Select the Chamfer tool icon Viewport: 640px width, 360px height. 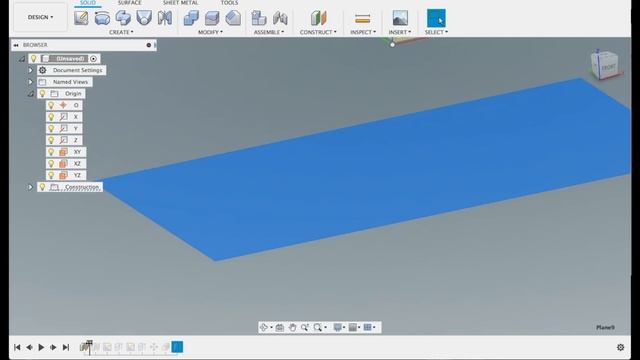coord(233,18)
